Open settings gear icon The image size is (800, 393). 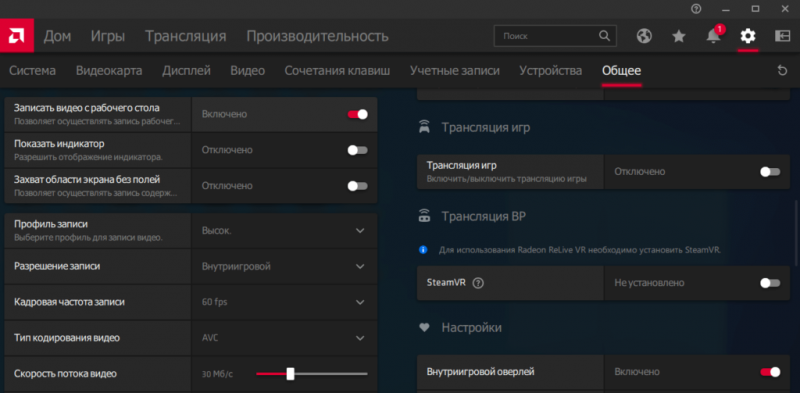[x=748, y=36]
